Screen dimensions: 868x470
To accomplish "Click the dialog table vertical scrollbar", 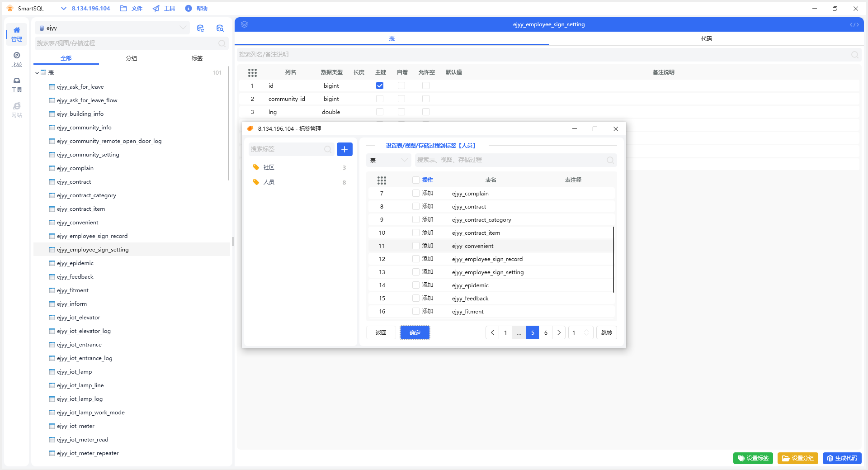I will click(613, 260).
